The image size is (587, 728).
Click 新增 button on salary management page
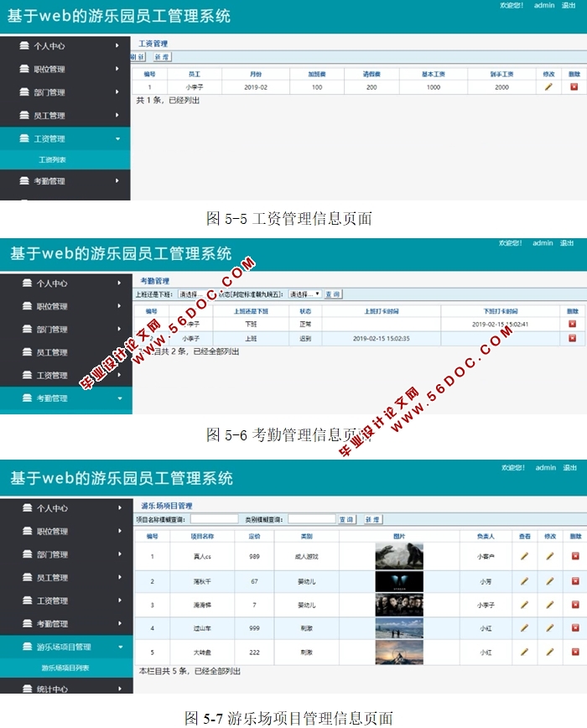162,57
